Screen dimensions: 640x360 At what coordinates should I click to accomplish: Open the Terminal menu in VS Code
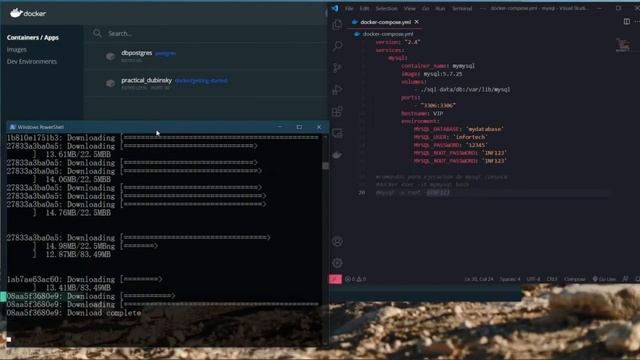pyautogui.click(x=462, y=8)
